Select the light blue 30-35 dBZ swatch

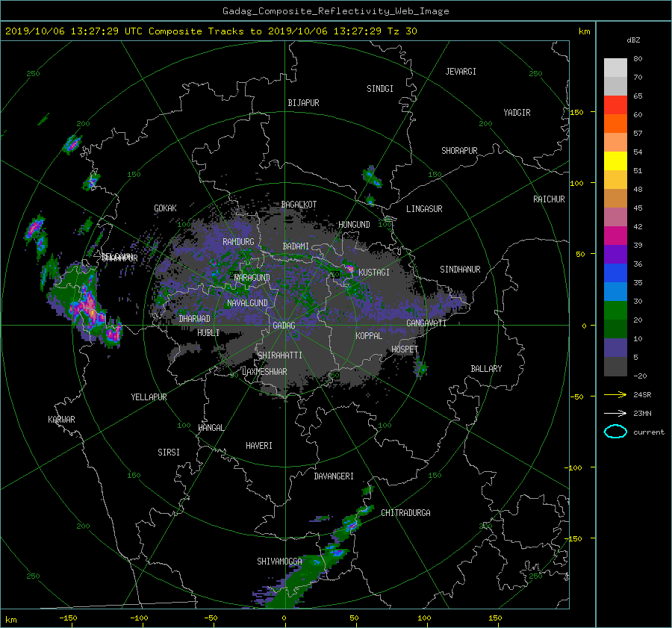[615, 291]
